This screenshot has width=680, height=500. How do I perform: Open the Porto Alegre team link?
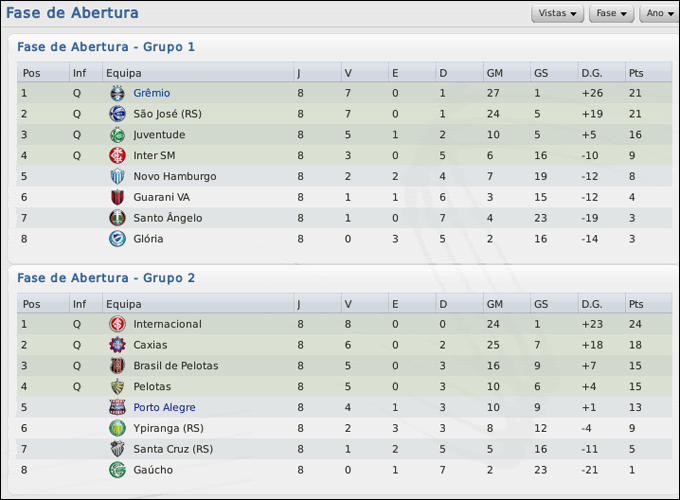[164, 408]
